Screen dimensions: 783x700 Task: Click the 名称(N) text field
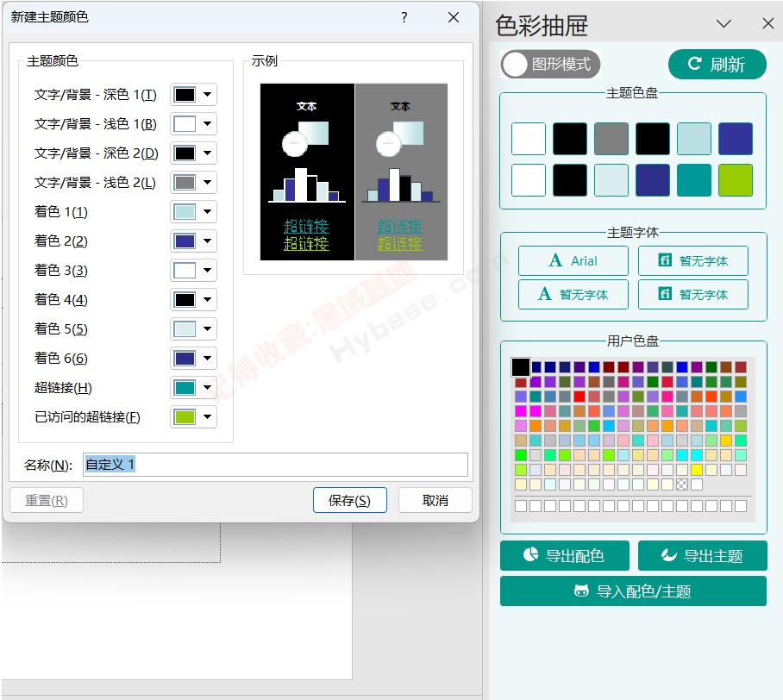275,465
